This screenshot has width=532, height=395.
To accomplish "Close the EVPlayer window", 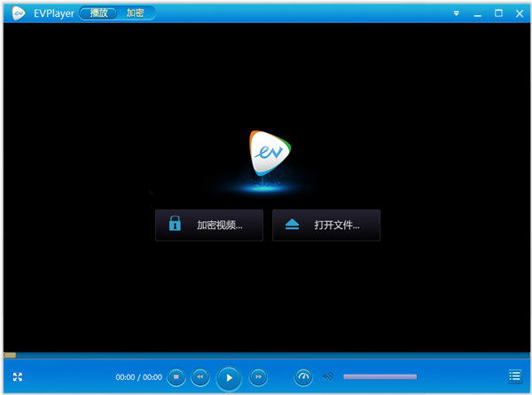I will tap(520, 13).
